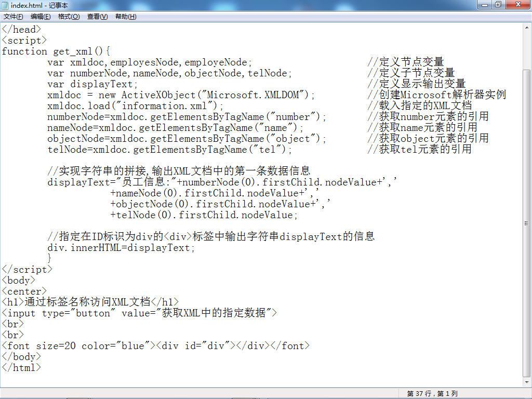Place cursor on the function get_xml() line
532x399 pixels.
pos(56,51)
